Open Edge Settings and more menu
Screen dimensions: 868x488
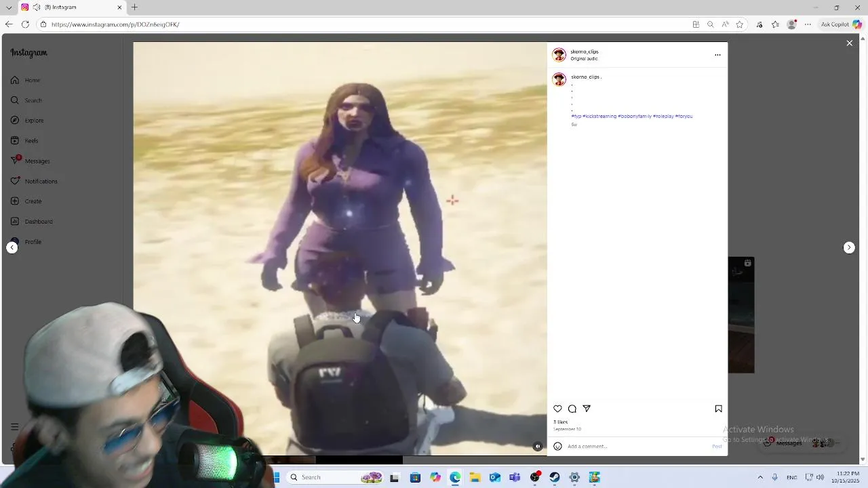pyautogui.click(x=808, y=24)
